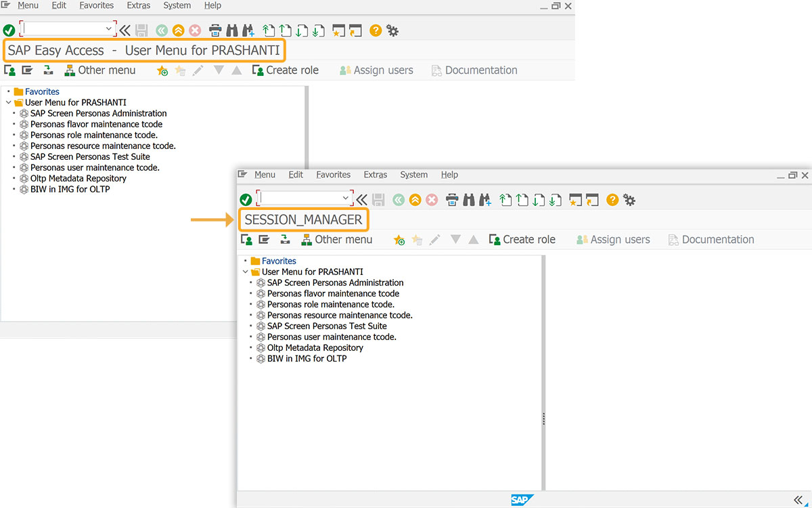Click Assign users button in SESSION_MANAGER window
Viewport: 812px width, 508px height.
tap(613, 240)
